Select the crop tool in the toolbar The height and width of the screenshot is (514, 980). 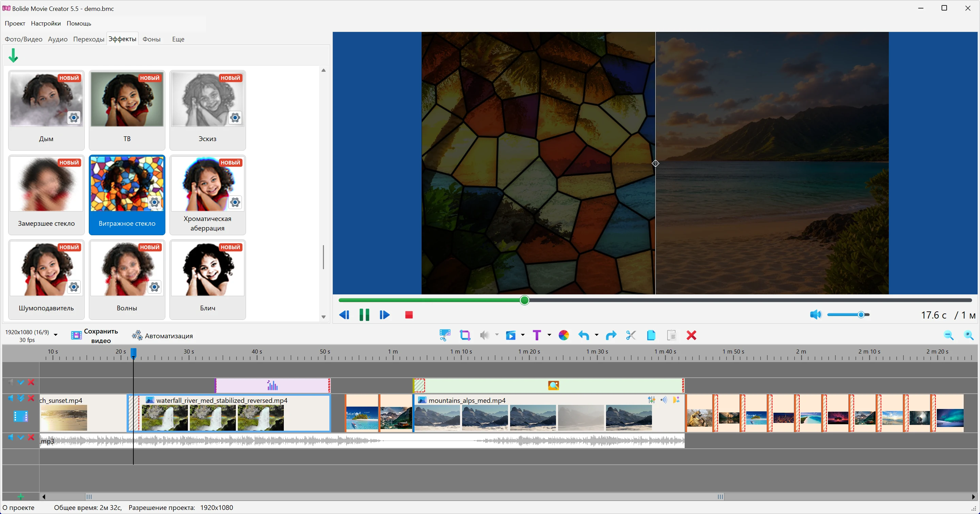(x=465, y=335)
